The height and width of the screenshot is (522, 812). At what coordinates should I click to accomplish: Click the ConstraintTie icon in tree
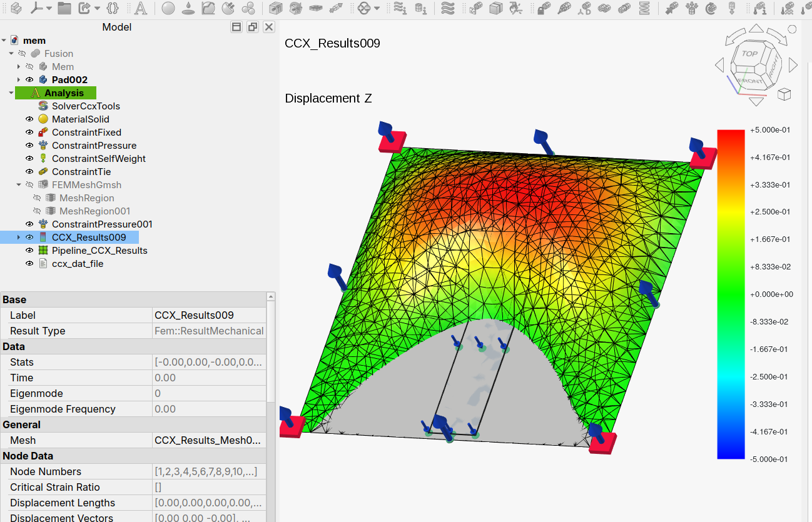point(43,172)
